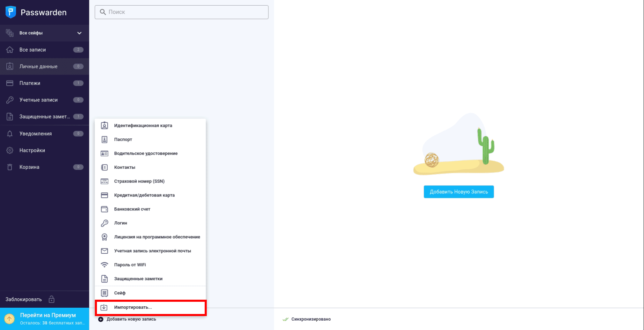The image size is (644, 330).
Task: Click the Passwarden shield logo icon
Action: point(11,12)
